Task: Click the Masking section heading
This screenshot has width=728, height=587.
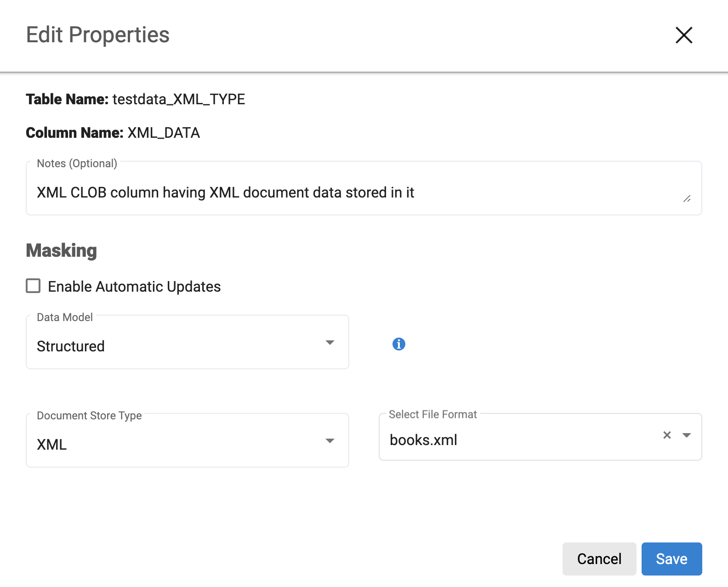Action: [x=62, y=250]
